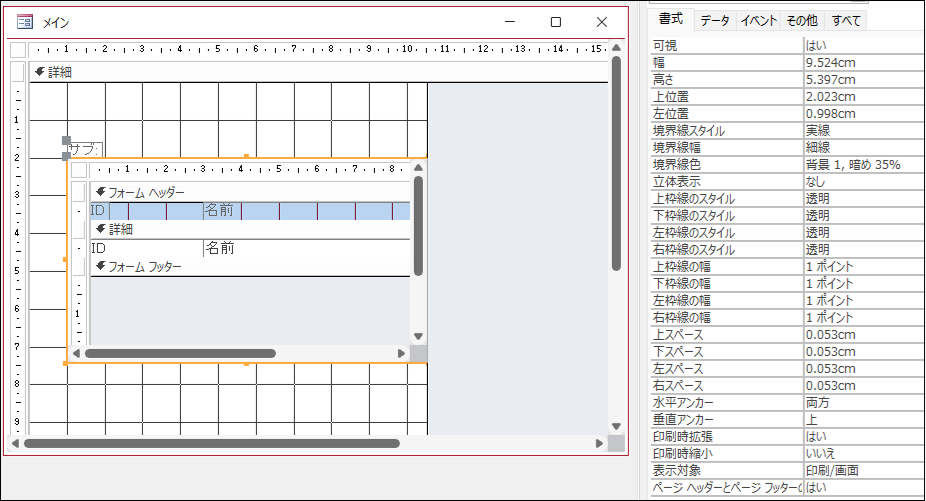Select the main form 詳細 section bar

319,72
